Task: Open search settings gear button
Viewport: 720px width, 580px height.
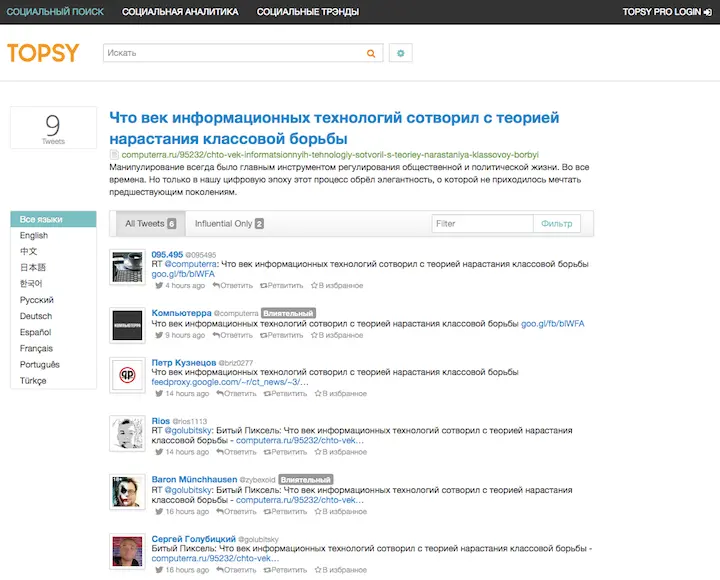Action: [x=401, y=53]
